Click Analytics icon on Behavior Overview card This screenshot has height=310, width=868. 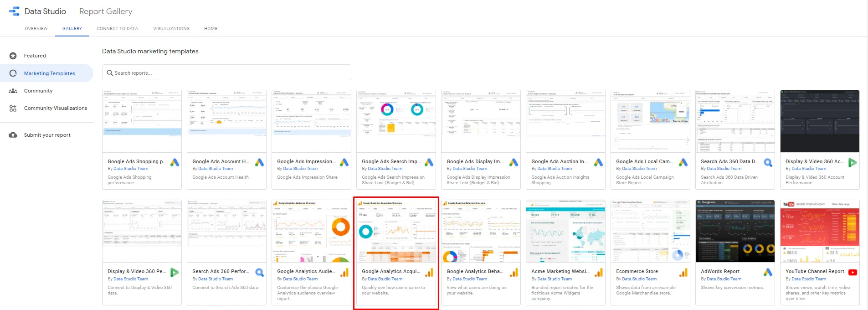coord(514,273)
